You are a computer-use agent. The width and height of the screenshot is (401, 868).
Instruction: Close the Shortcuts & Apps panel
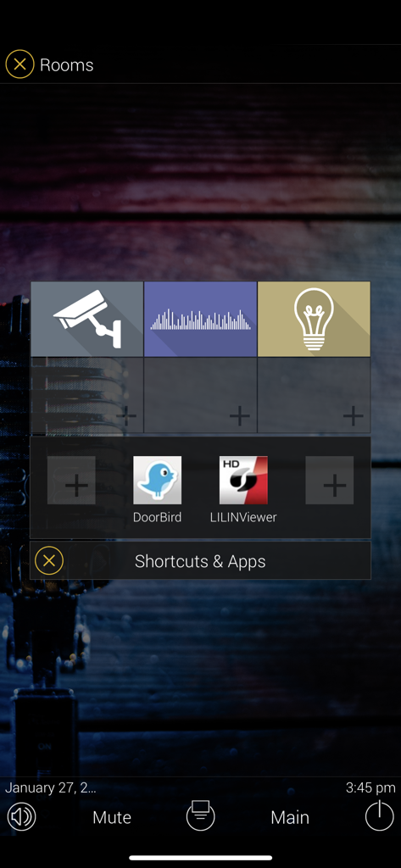pos(48,561)
